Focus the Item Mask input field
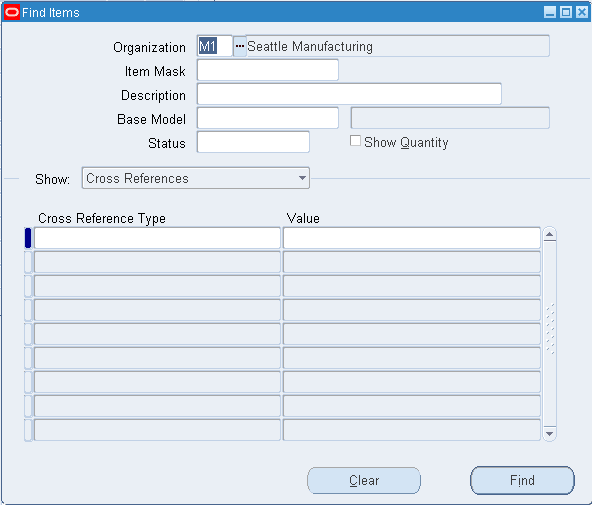 [268, 70]
